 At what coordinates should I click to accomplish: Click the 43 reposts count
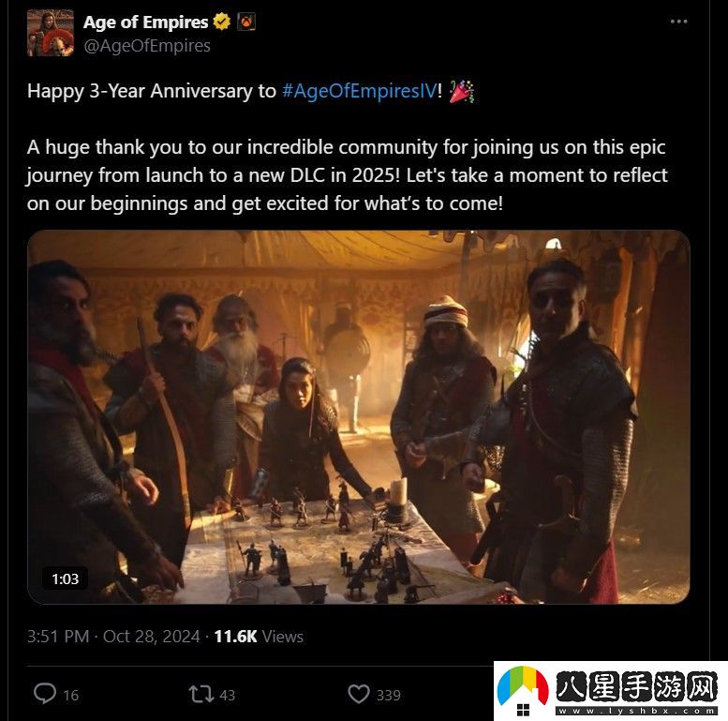point(227,696)
